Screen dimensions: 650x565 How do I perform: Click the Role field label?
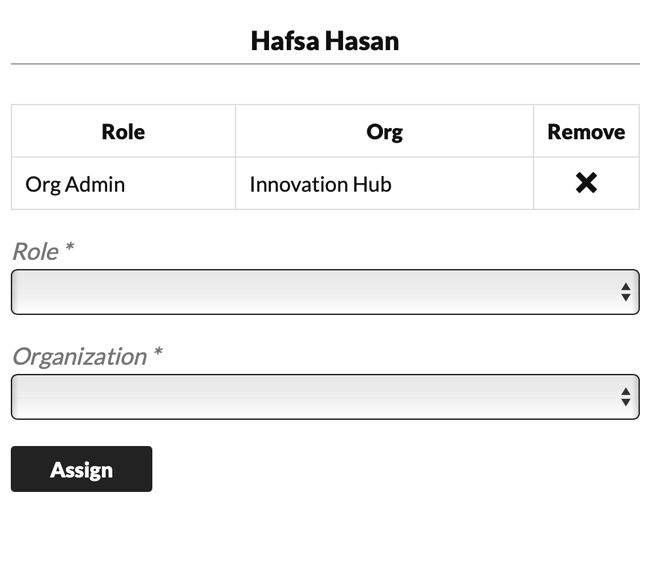[x=35, y=251]
